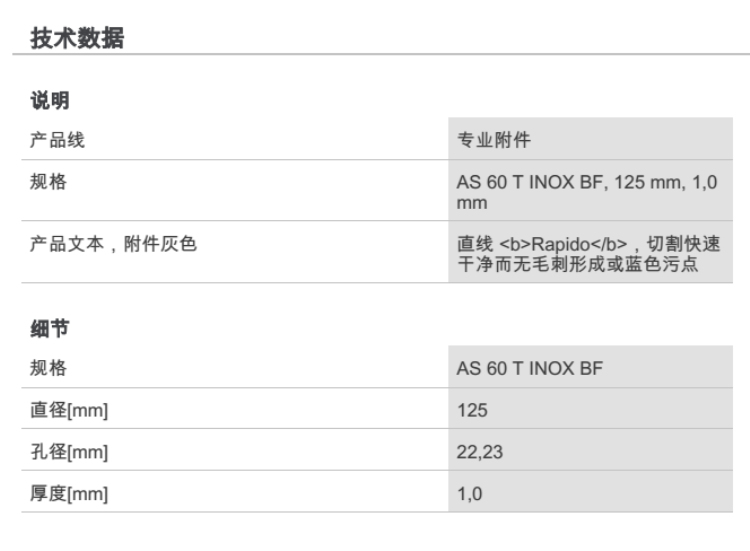The image size is (750, 551).
Task: Click the 规格 label under 细节
Action: point(47,369)
